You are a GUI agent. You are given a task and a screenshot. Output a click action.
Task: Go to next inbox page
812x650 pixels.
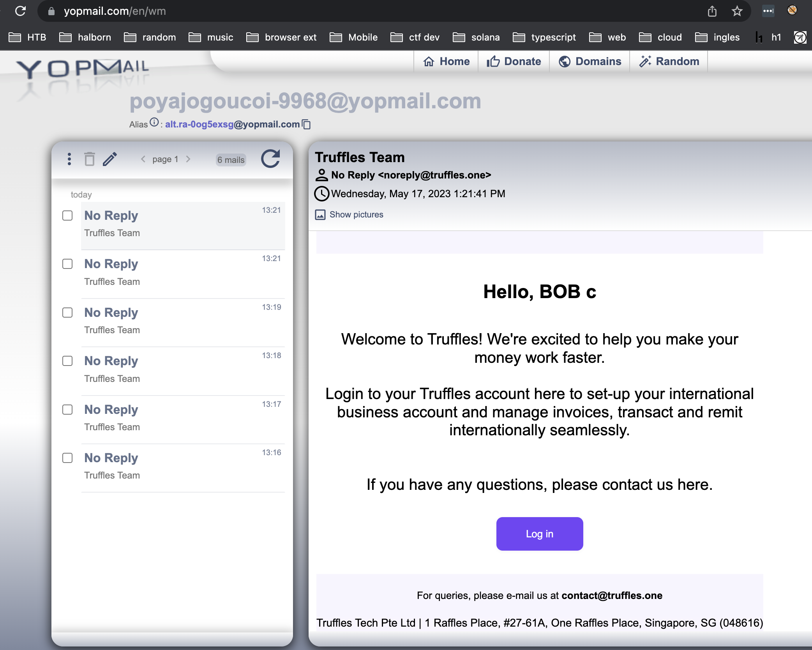click(x=188, y=159)
